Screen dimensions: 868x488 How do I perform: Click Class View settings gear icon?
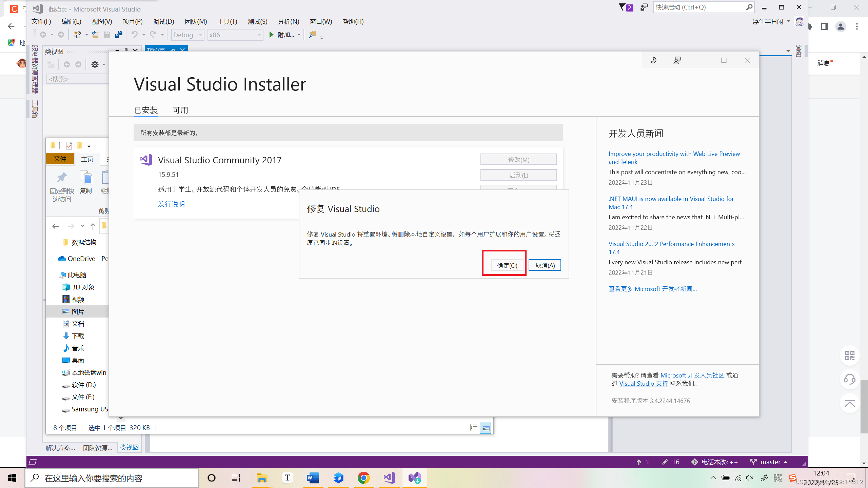coord(95,64)
